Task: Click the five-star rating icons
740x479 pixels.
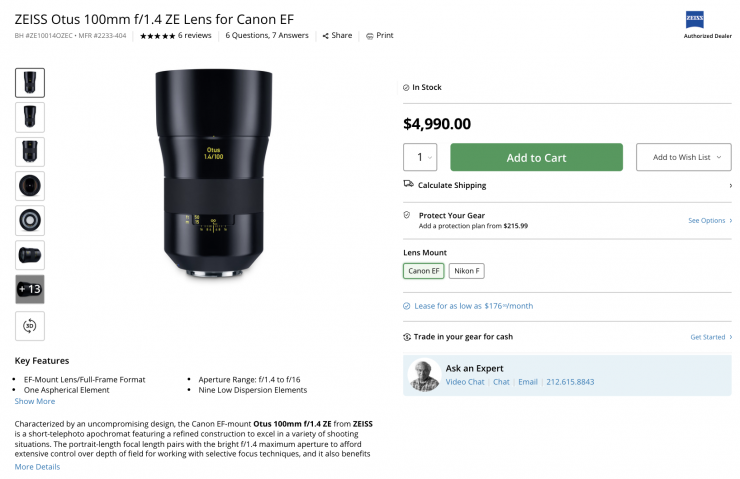Action: [x=157, y=35]
